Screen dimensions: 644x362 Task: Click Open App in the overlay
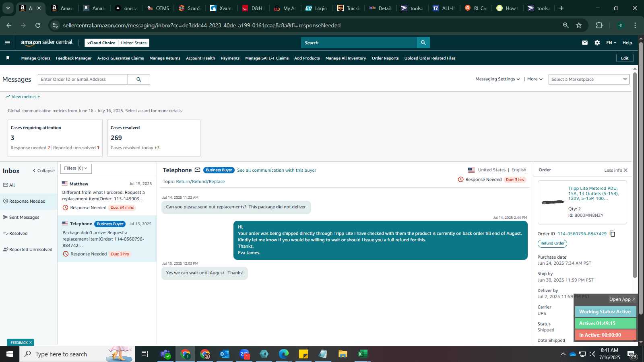point(622,299)
